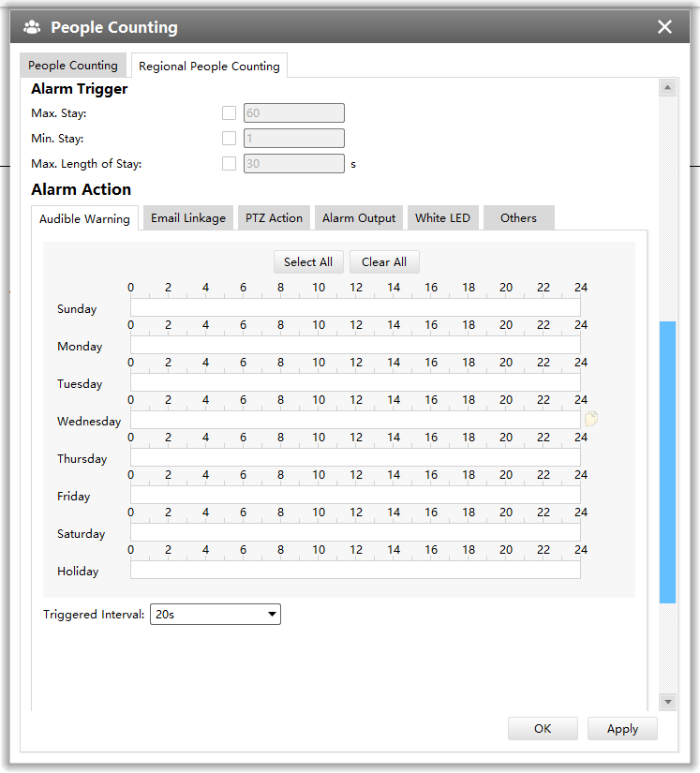
Task: Click the scrollbar down arrow
Action: [667, 701]
